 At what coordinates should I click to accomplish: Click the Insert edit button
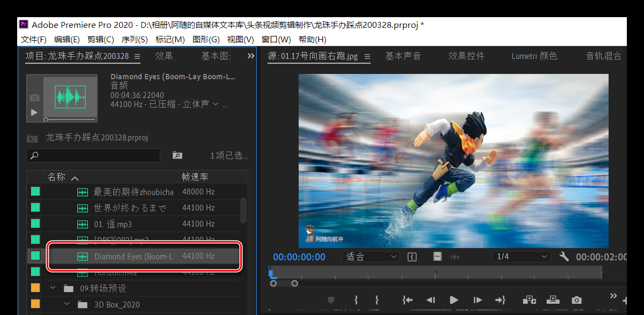(529, 300)
